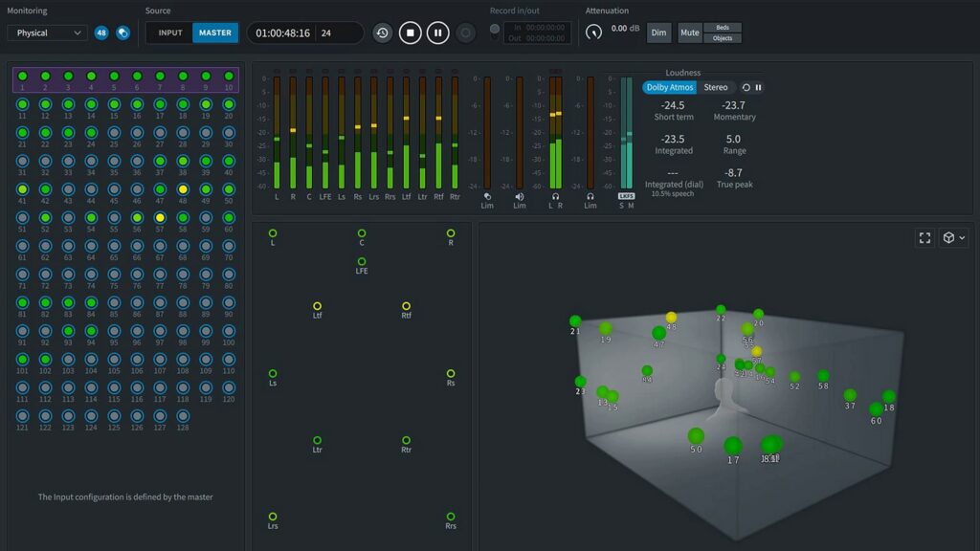Toggle Beds monitoring on
Viewport: 980px width, 551px height.
point(721,27)
